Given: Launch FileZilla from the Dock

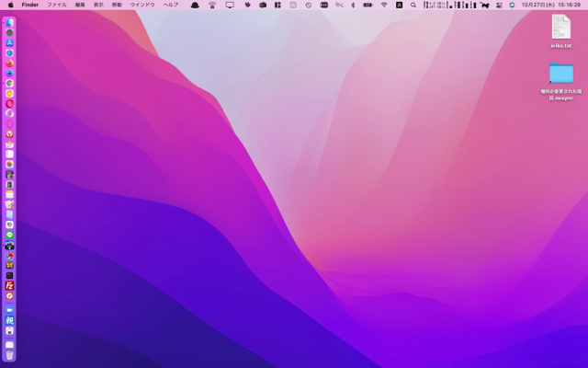Looking at the screenshot, I should pyautogui.click(x=9, y=286).
